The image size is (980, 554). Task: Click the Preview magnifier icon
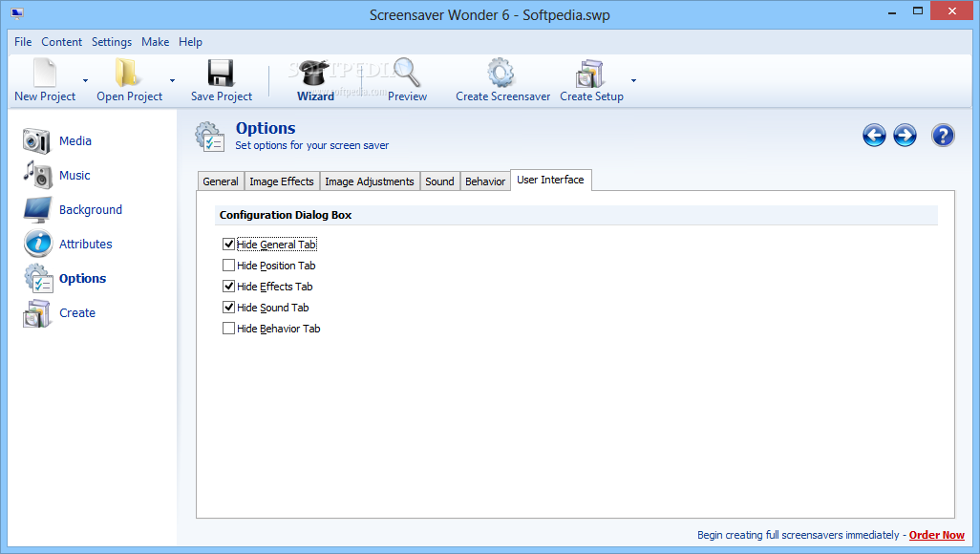tap(407, 73)
